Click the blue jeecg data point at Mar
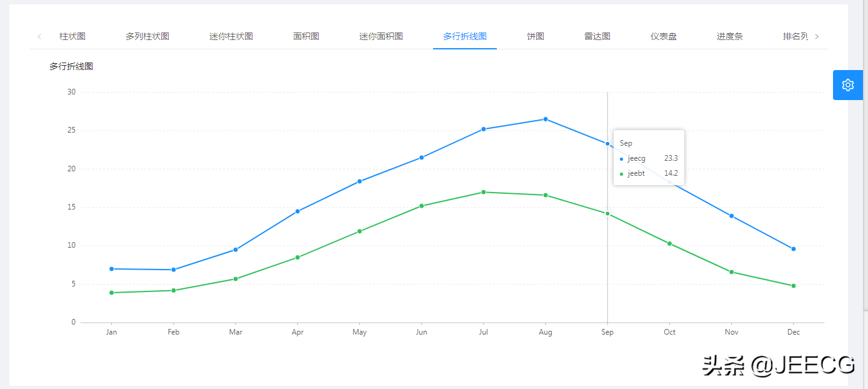The image size is (868, 389). coord(236,250)
